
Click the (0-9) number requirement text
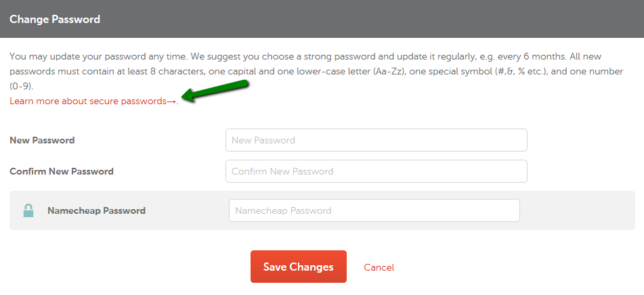pos(20,87)
